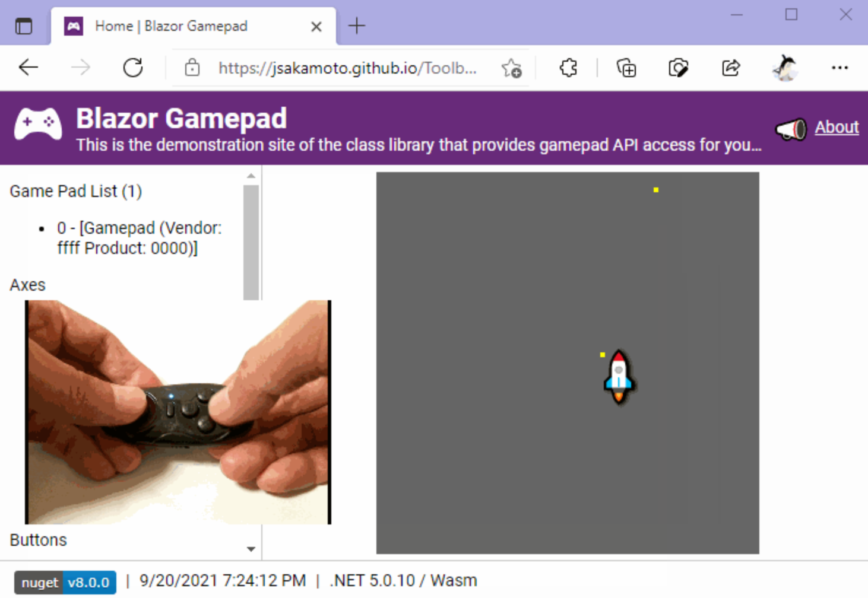
Task: Open the Collections icon in toolbar
Action: tap(626, 68)
